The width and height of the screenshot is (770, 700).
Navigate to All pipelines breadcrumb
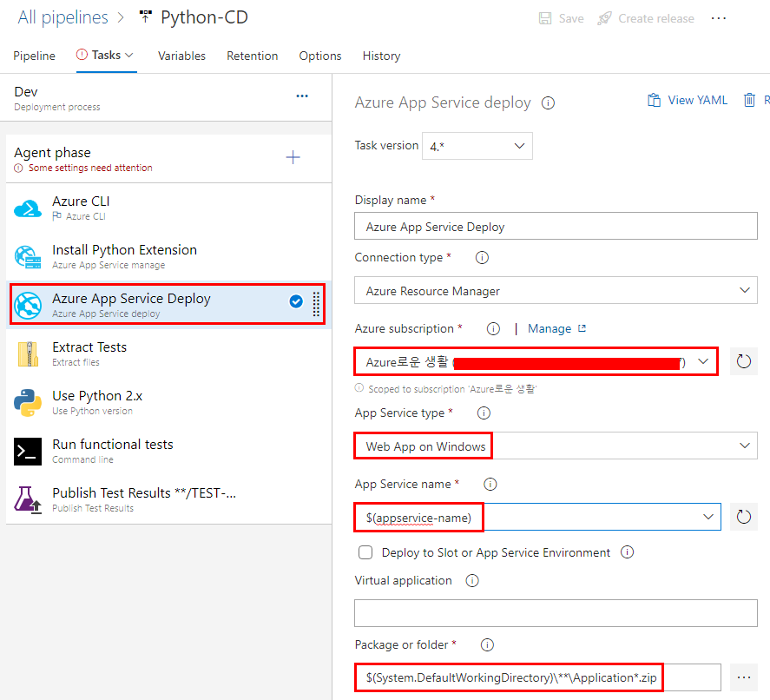63,17
